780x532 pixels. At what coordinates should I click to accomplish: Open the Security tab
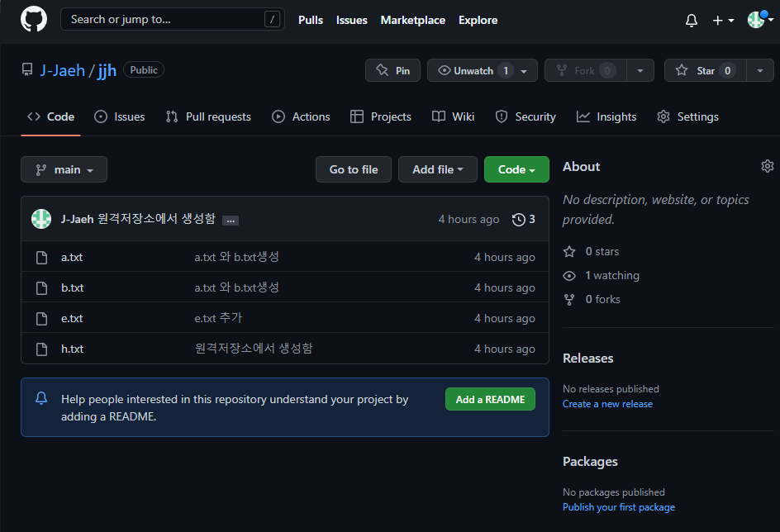[526, 116]
